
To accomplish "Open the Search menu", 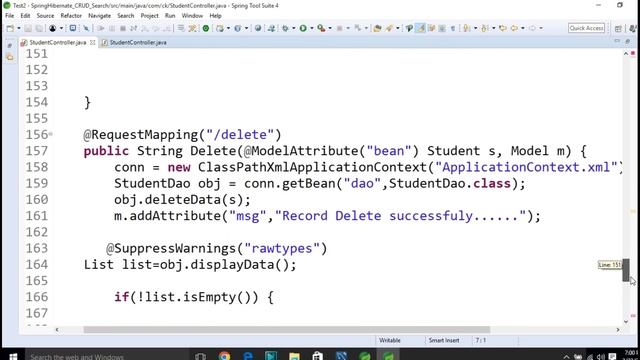I will click(126, 16).
